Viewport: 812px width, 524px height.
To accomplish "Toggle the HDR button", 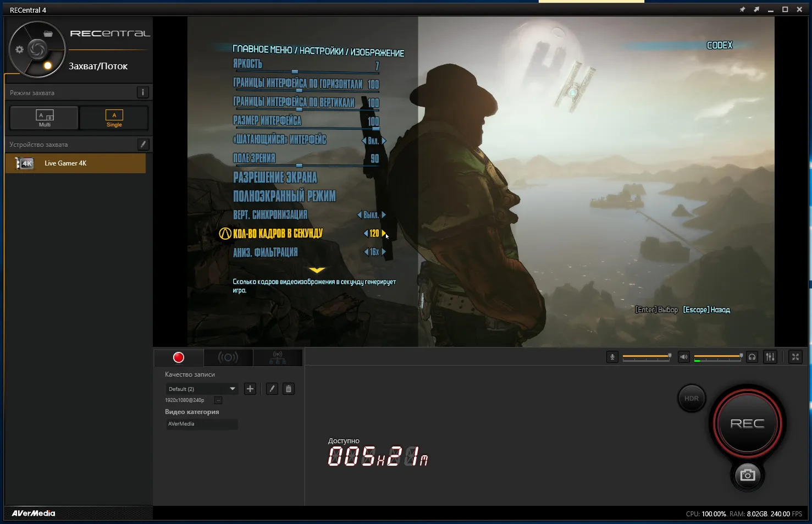I will (692, 399).
